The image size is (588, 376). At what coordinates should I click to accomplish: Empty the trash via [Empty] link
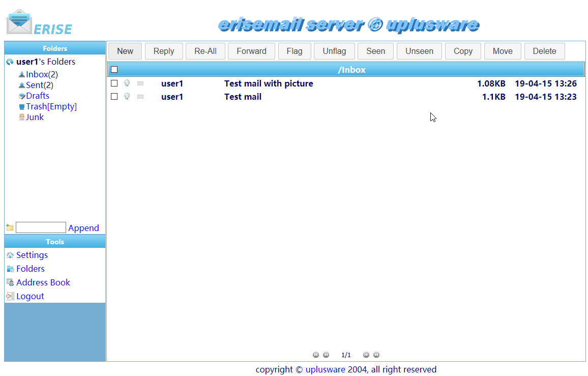[x=62, y=106]
